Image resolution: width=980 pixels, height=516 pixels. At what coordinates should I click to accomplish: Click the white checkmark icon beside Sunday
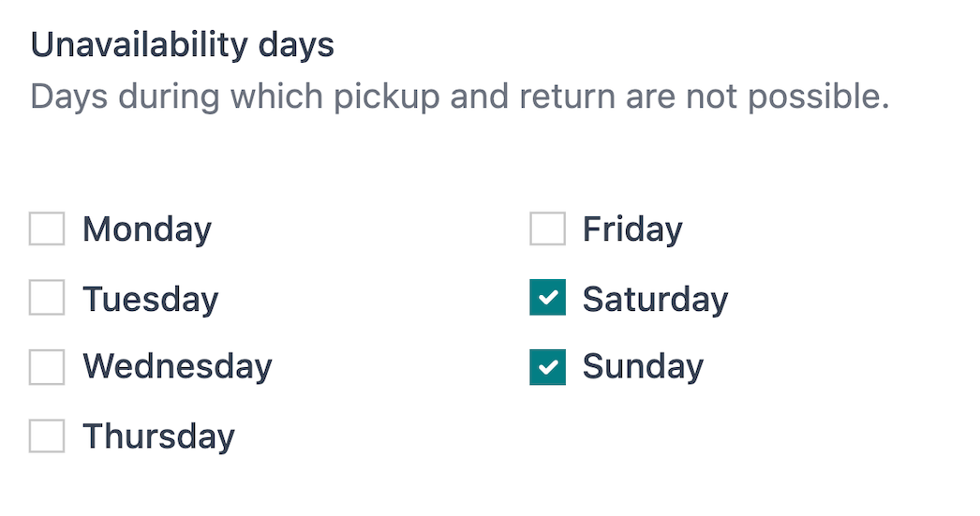548,368
